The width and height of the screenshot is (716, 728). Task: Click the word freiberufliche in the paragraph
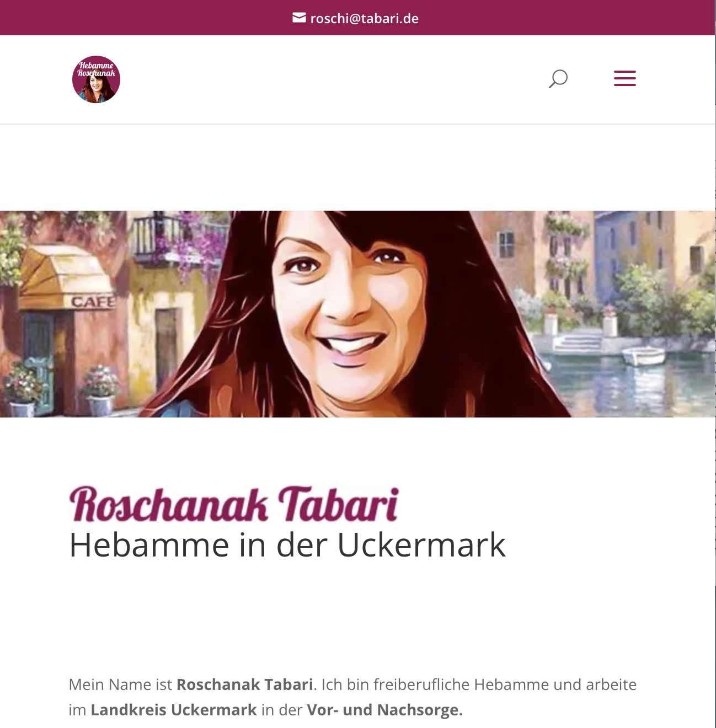pyautogui.click(x=422, y=684)
